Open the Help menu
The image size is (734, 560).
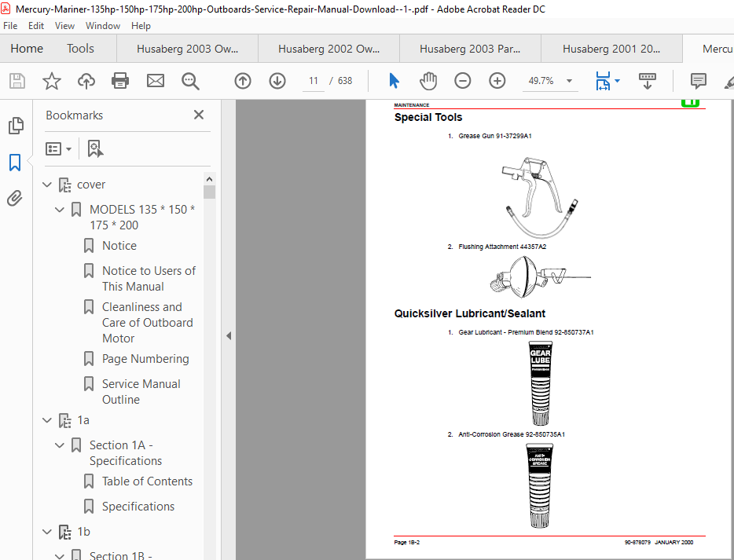[141, 26]
